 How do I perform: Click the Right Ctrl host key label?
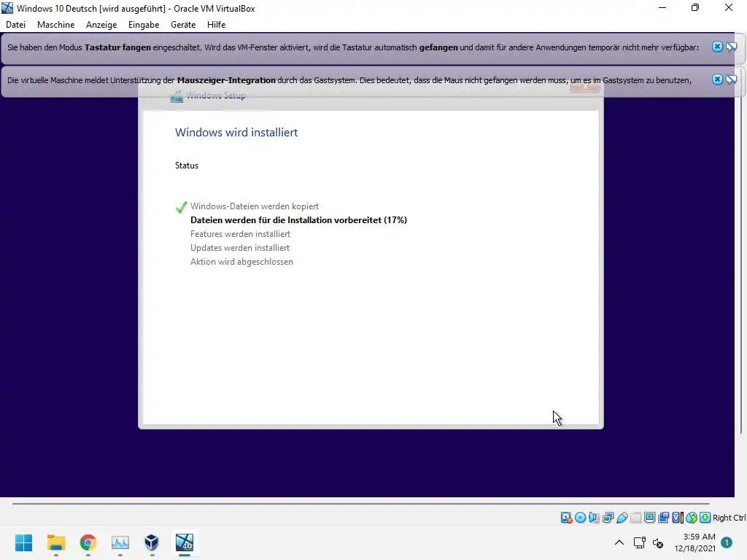point(729,518)
